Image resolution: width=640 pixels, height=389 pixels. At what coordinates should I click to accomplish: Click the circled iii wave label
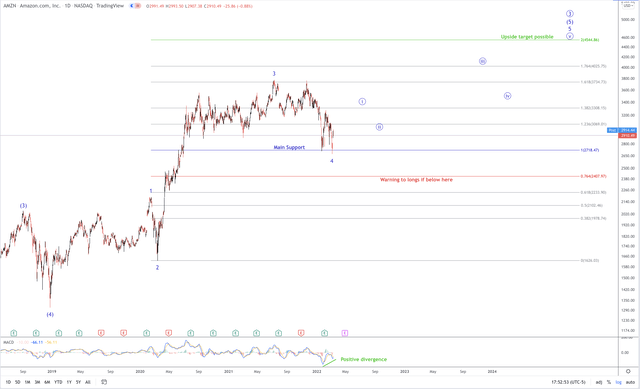click(482, 61)
